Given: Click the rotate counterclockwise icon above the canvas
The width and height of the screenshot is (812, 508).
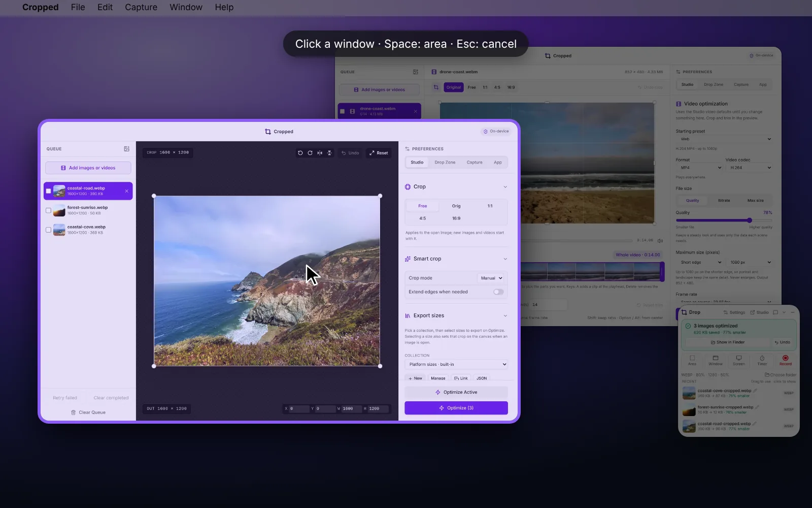Looking at the screenshot, I should coord(300,153).
